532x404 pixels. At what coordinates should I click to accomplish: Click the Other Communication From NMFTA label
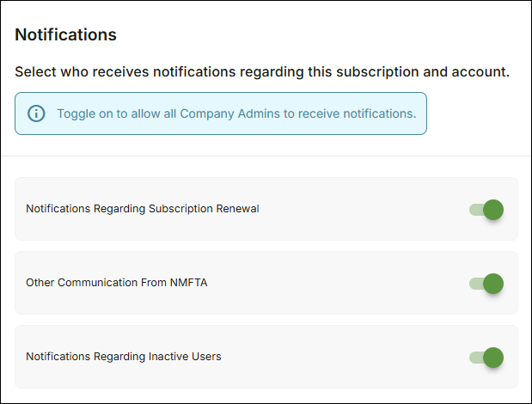pos(116,283)
